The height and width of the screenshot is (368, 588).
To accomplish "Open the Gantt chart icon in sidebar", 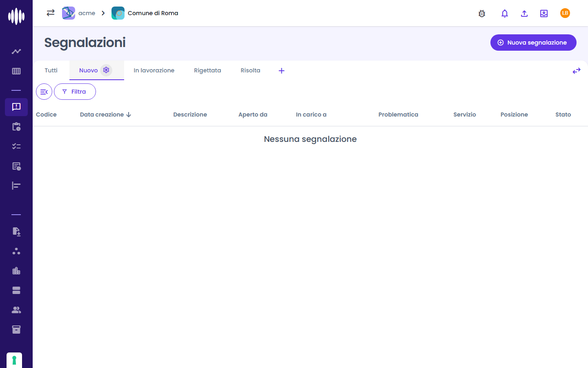I will coord(16,186).
